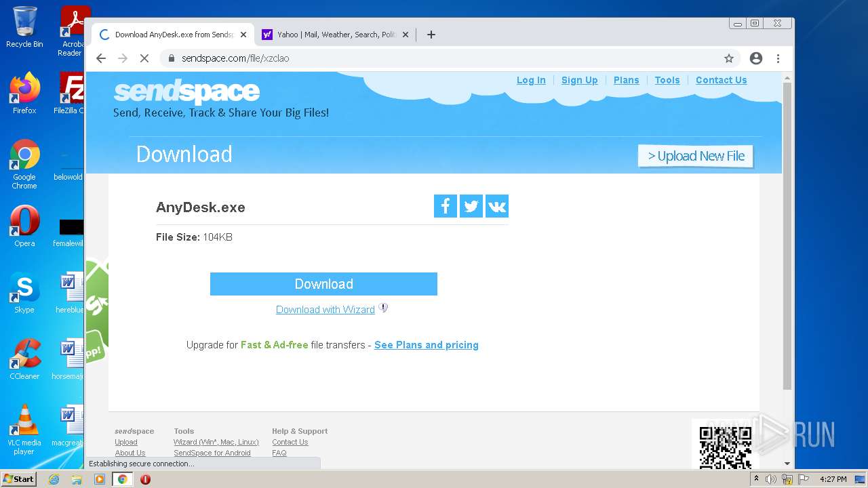Open the volume control in system tray
The image size is (868, 488).
(x=771, y=479)
